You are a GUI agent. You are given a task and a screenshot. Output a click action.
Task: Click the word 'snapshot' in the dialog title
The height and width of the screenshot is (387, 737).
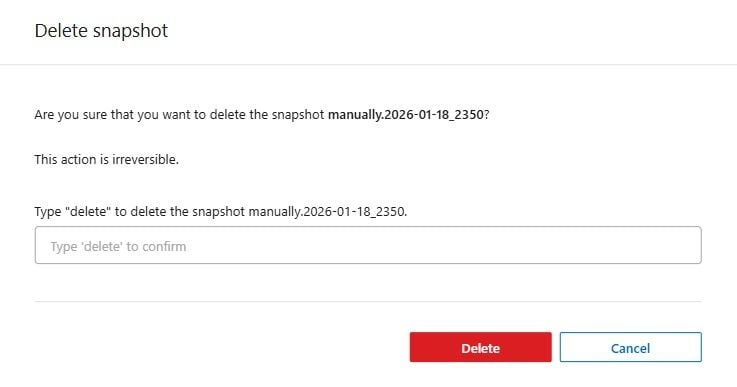[130, 31]
